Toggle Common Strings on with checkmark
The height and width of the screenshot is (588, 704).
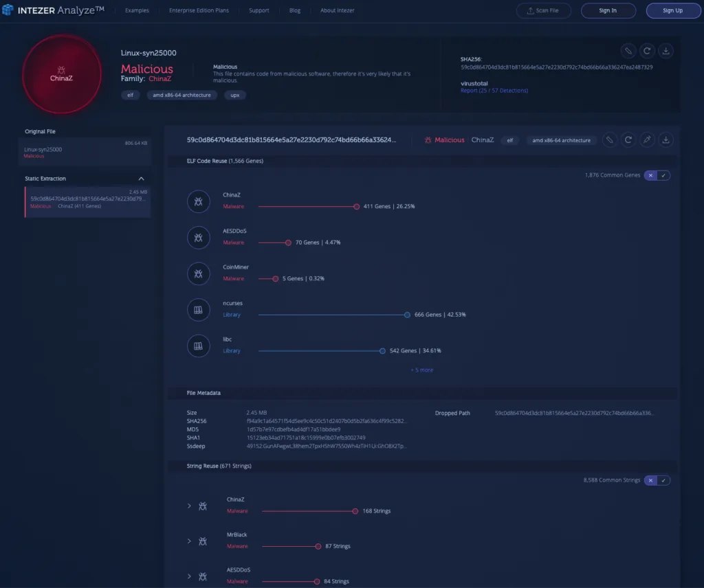[663, 480]
